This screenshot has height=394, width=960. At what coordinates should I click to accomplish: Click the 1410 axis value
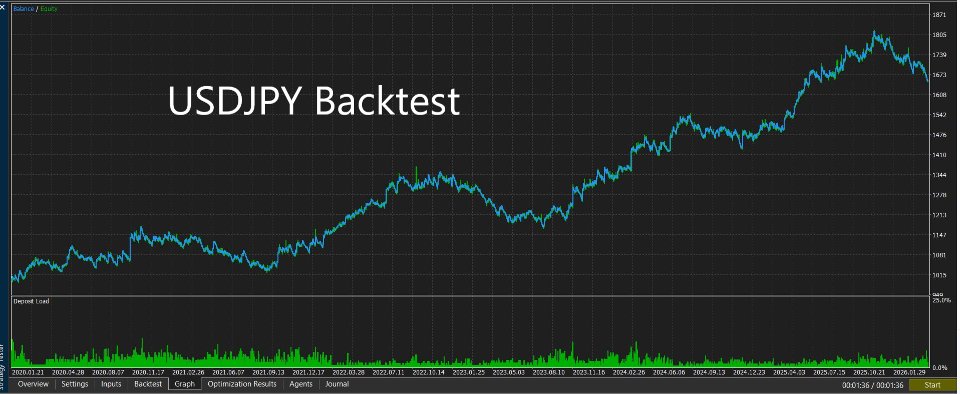click(940, 155)
